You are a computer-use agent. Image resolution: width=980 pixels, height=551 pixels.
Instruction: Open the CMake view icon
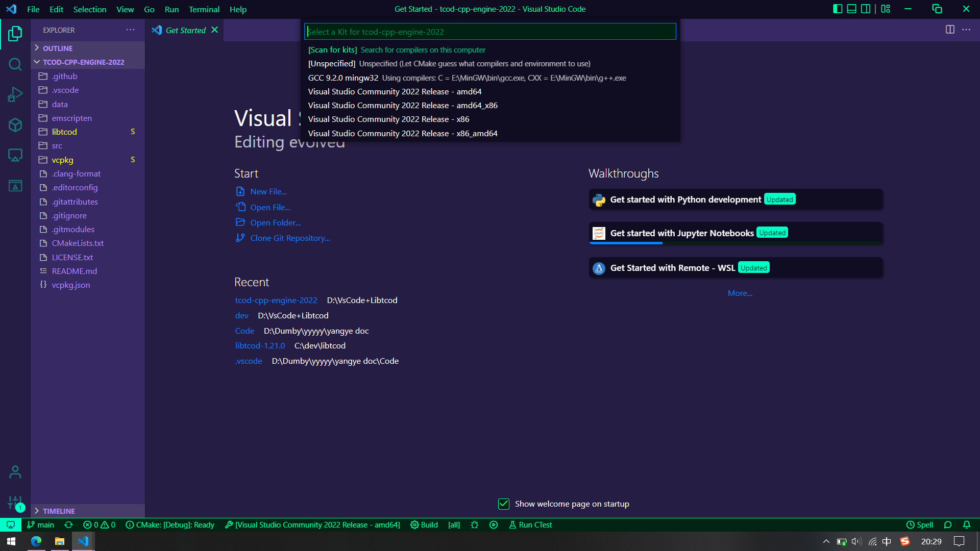tap(15, 186)
